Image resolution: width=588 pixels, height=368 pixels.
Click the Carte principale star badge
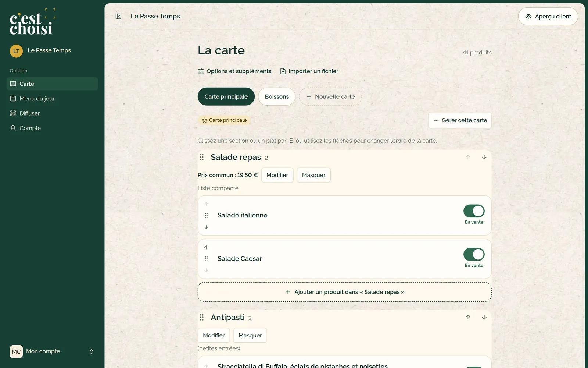point(224,120)
